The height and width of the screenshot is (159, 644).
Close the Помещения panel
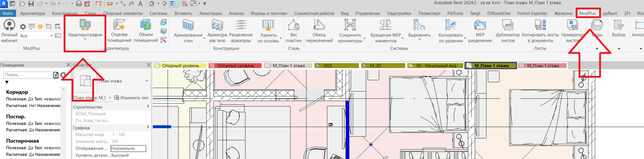(x=68, y=65)
